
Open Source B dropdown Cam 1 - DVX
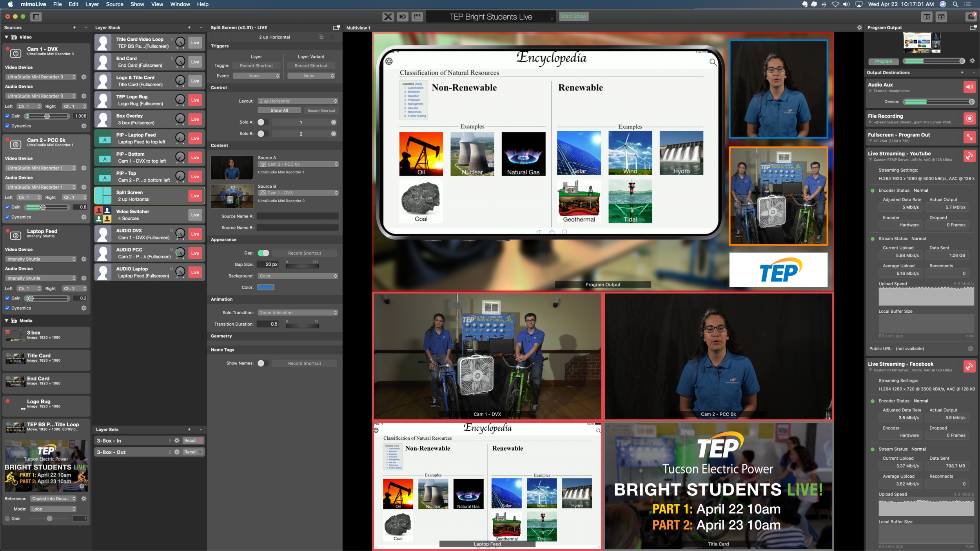click(x=298, y=193)
